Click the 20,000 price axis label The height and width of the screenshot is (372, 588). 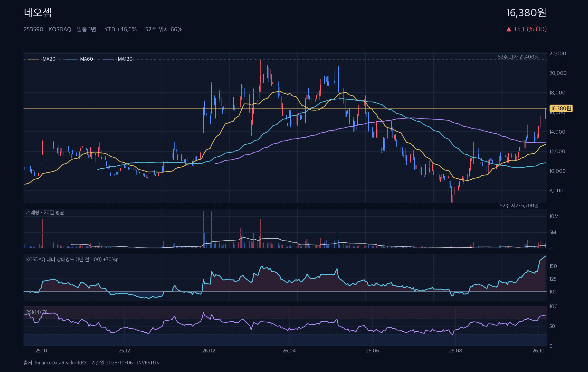pos(558,73)
